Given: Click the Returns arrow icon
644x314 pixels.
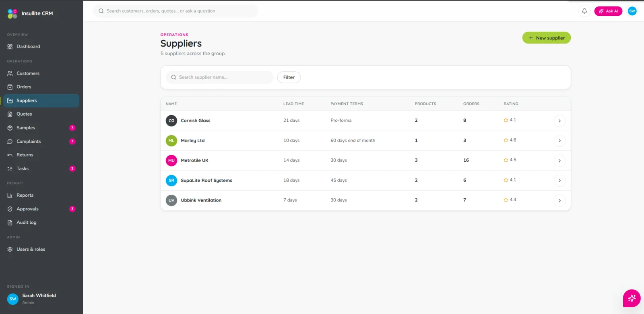Looking at the screenshot, I should pos(10,155).
